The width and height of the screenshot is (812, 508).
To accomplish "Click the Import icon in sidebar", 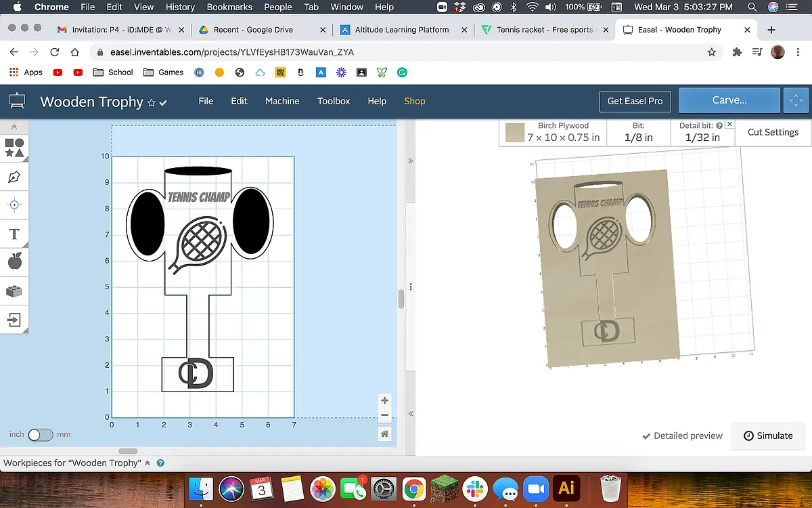I will (14, 320).
